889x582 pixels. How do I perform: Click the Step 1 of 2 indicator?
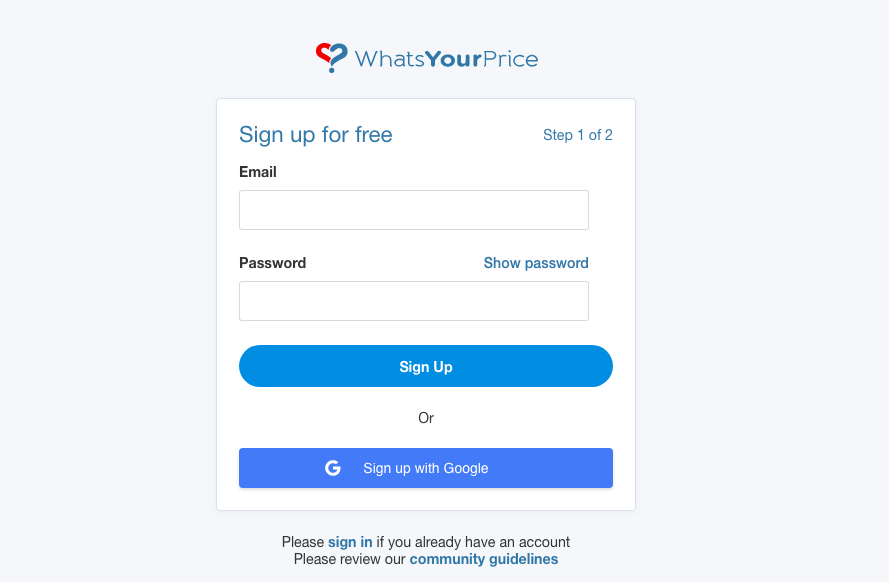(578, 135)
